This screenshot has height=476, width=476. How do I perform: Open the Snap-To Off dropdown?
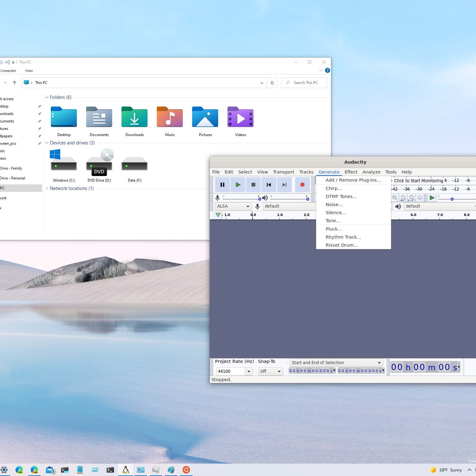270,371
